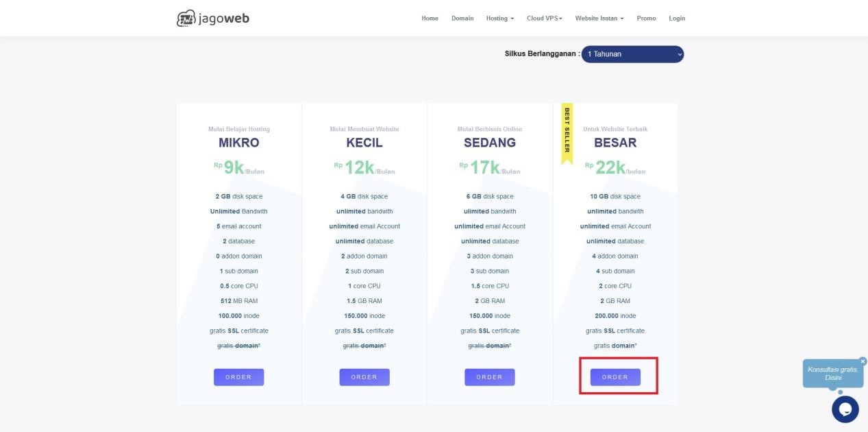Open the live chat bubble icon
Image resolution: width=868 pixels, height=432 pixels.
pos(844,409)
